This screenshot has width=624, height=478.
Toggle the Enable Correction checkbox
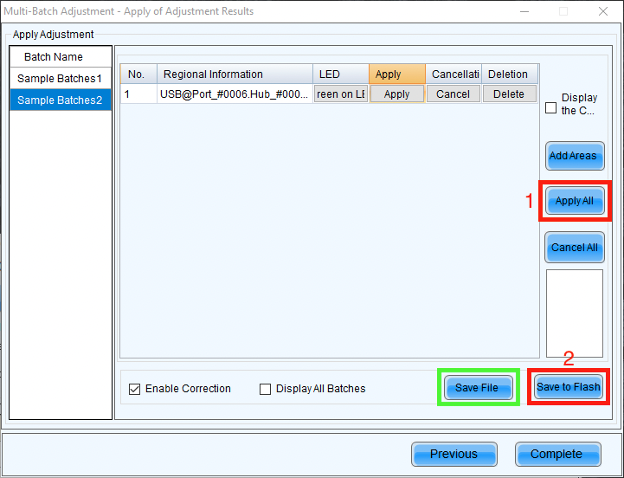(x=135, y=389)
